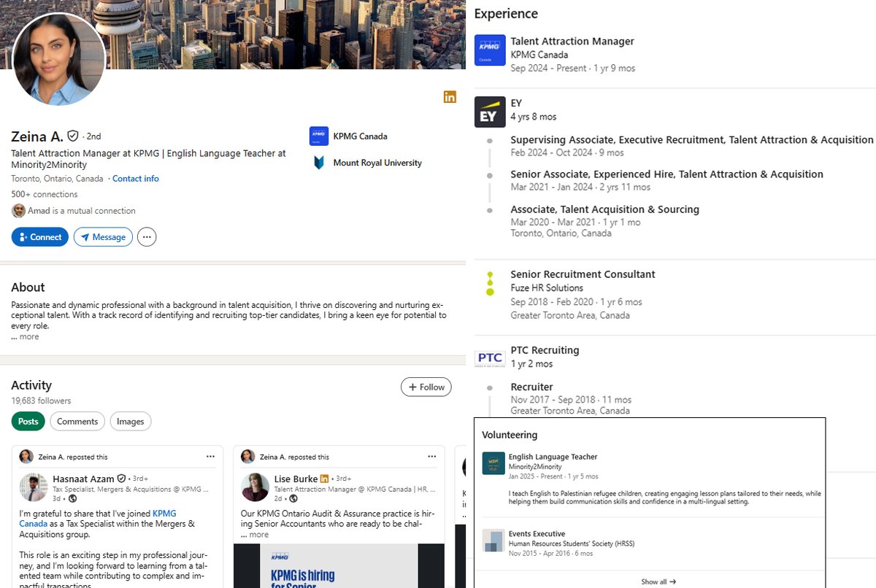
Task: Select Associate, Talent Acquisition & Sourcing role
Action: click(604, 209)
